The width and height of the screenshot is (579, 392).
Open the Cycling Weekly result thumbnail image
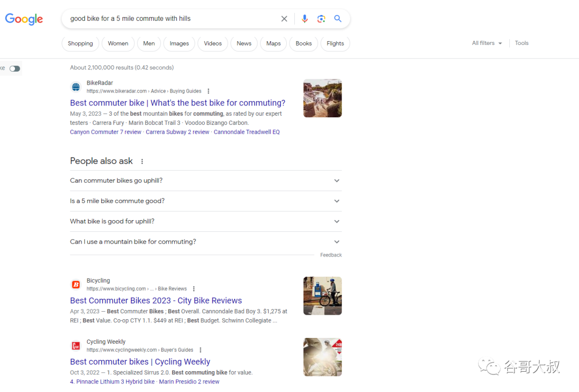pyautogui.click(x=322, y=357)
